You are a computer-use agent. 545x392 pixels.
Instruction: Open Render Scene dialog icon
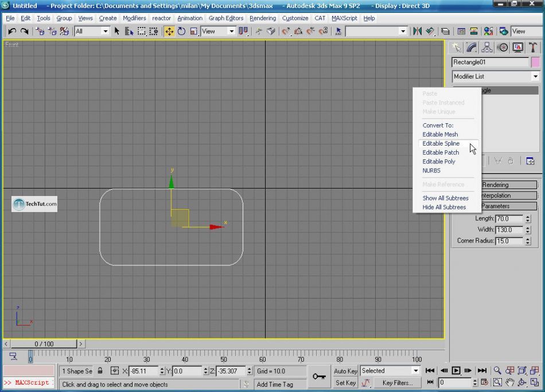tap(504, 32)
